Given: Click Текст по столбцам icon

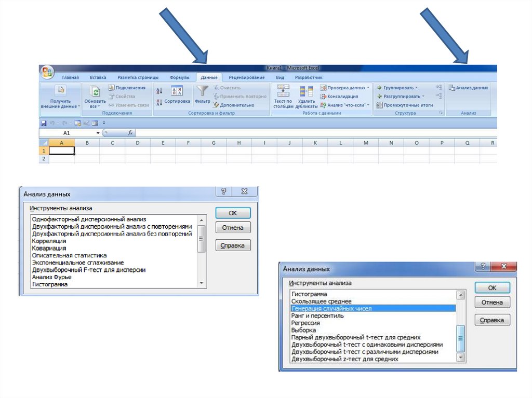Looking at the screenshot, I should point(283,90).
